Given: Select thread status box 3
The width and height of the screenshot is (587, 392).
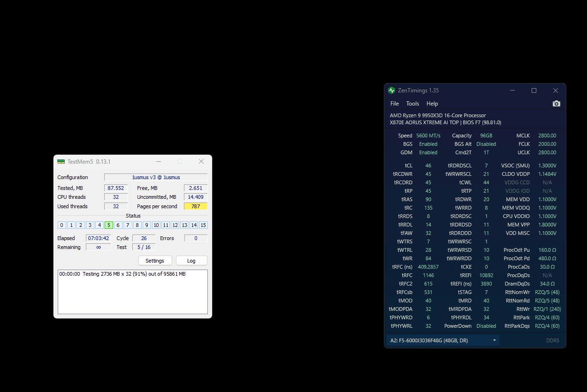Looking at the screenshot, I should pos(90,225).
